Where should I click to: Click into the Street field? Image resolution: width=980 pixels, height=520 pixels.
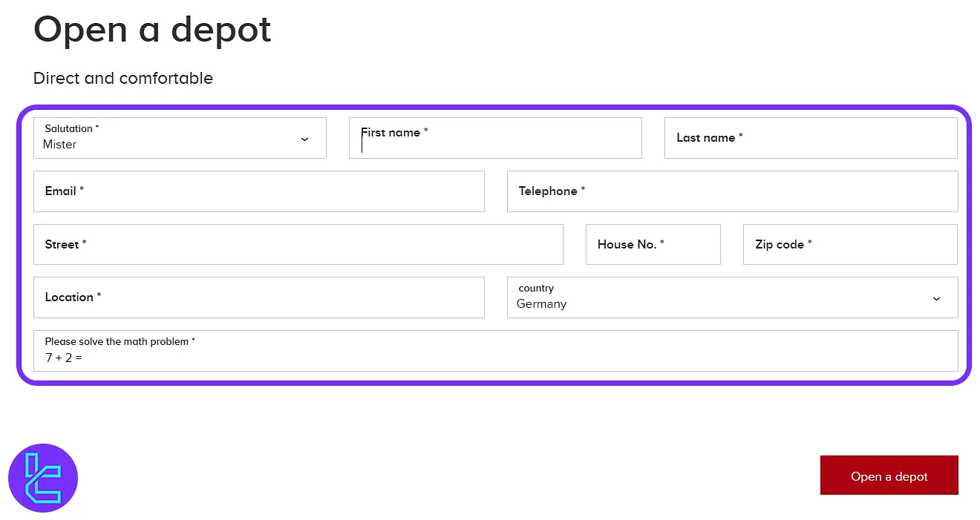(x=298, y=245)
